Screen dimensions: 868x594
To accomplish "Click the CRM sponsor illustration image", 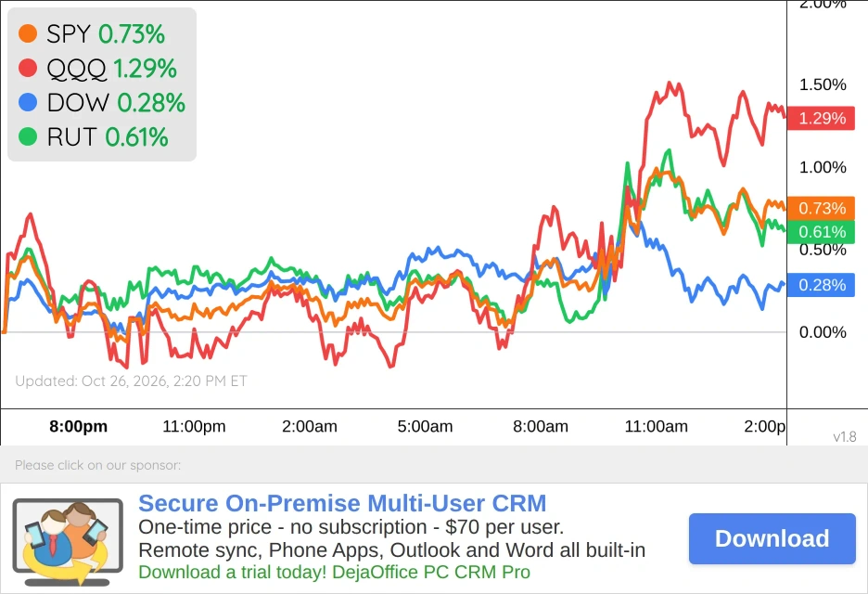I will (68, 542).
